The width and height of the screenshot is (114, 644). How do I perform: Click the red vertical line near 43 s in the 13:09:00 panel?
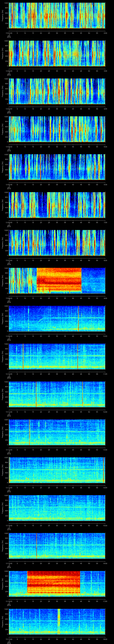[x=78, y=318]
